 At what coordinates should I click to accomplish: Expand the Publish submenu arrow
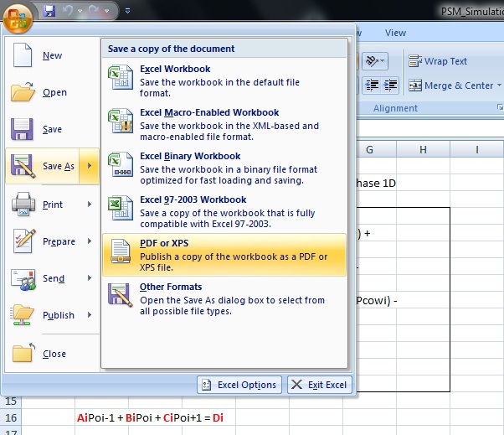(90, 315)
